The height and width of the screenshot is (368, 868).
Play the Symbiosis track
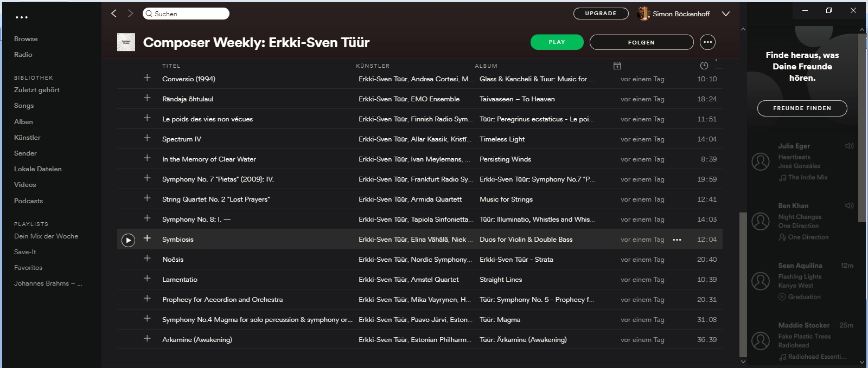[x=128, y=240]
